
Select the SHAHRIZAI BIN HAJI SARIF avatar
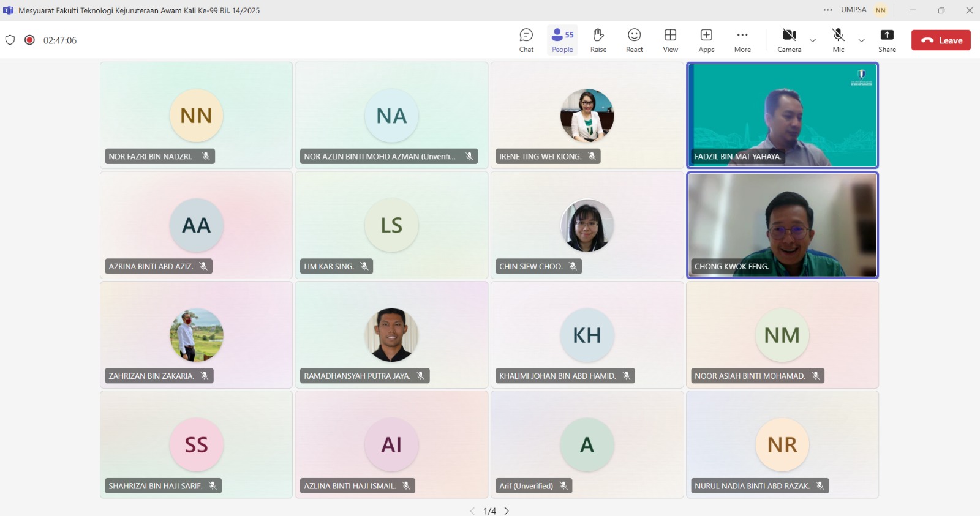pos(196,444)
